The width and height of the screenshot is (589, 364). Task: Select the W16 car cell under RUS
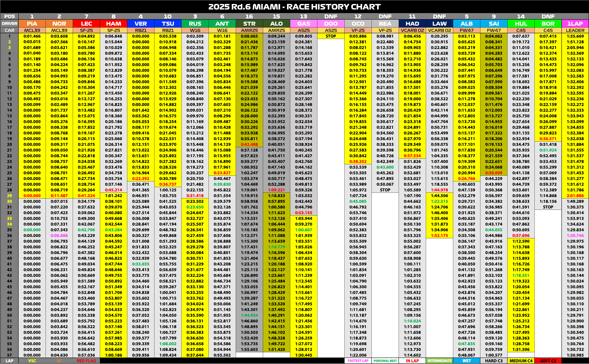point(195,30)
